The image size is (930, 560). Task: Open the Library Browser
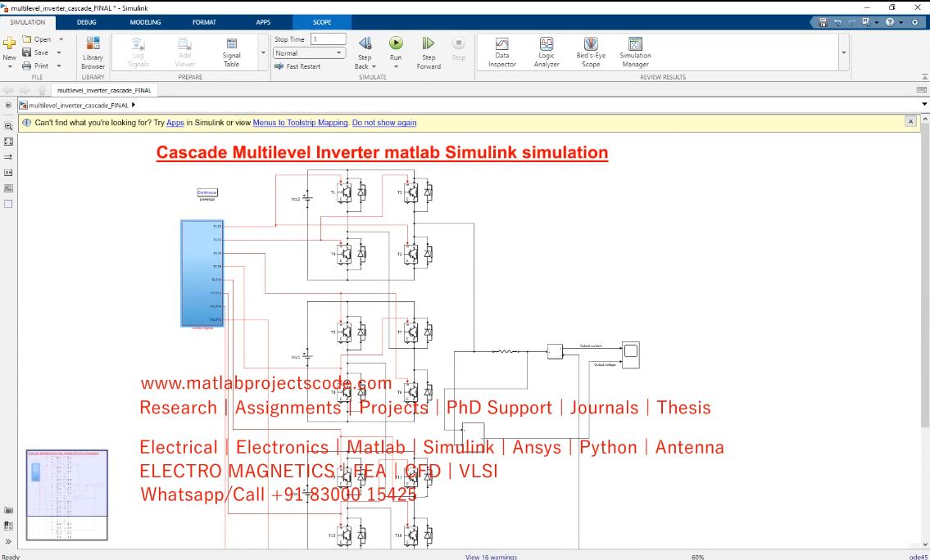coord(93,52)
